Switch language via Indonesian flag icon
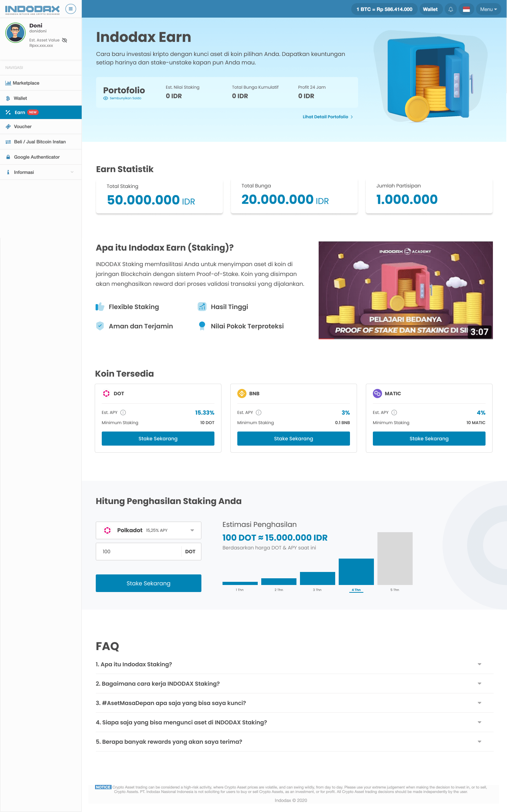Screen dimensions: 507x812 (466, 10)
